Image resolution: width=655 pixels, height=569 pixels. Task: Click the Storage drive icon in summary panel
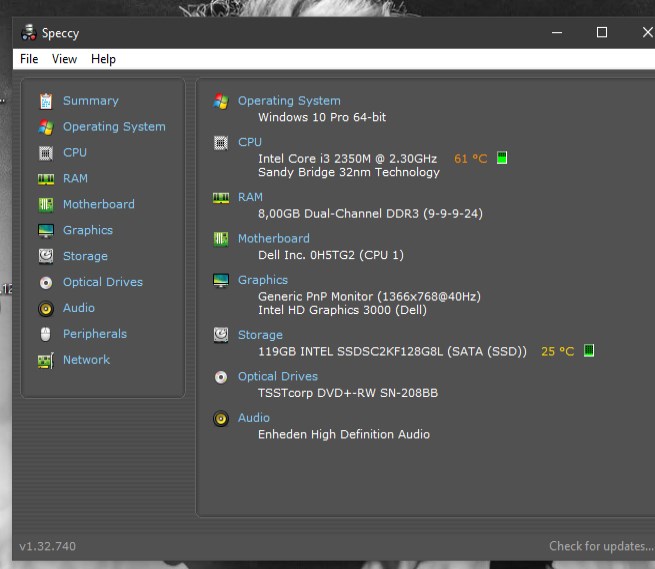[x=221, y=335]
